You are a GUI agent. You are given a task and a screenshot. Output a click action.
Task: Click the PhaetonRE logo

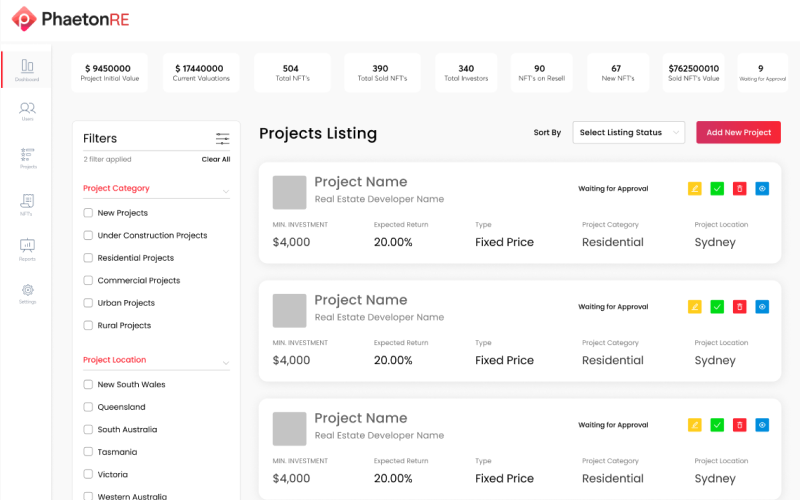coord(70,19)
